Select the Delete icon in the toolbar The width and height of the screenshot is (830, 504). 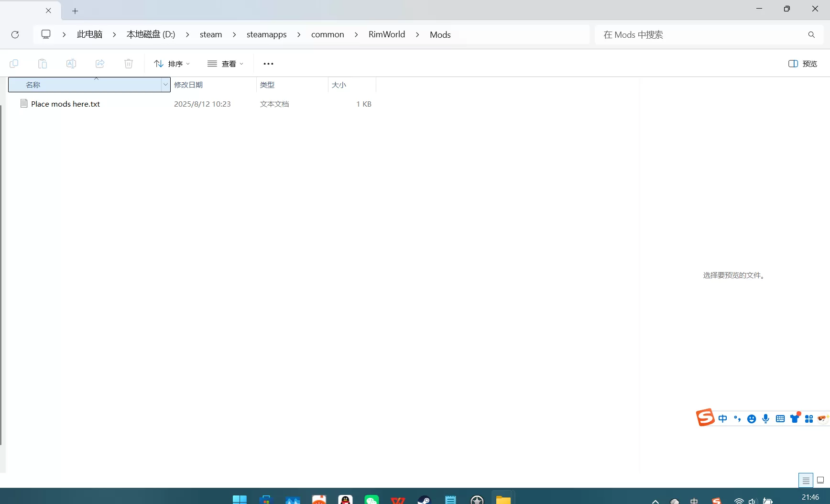(x=128, y=64)
